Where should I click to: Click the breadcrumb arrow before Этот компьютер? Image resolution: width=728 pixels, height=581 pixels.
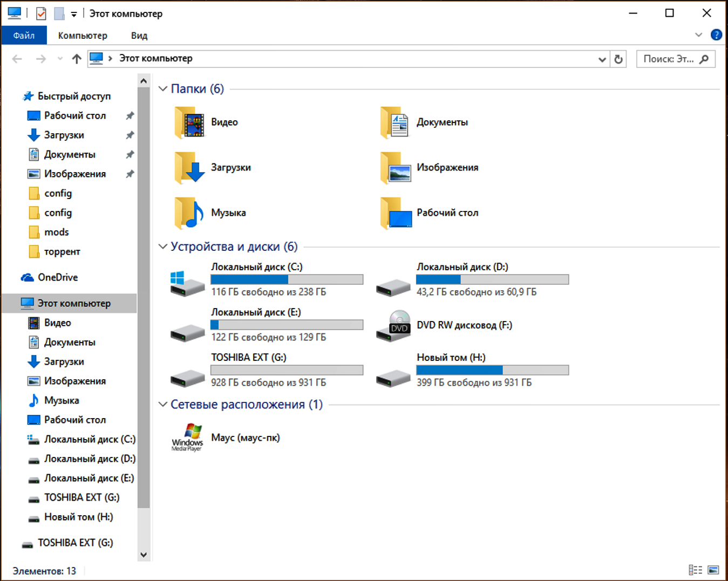(110, 58)
